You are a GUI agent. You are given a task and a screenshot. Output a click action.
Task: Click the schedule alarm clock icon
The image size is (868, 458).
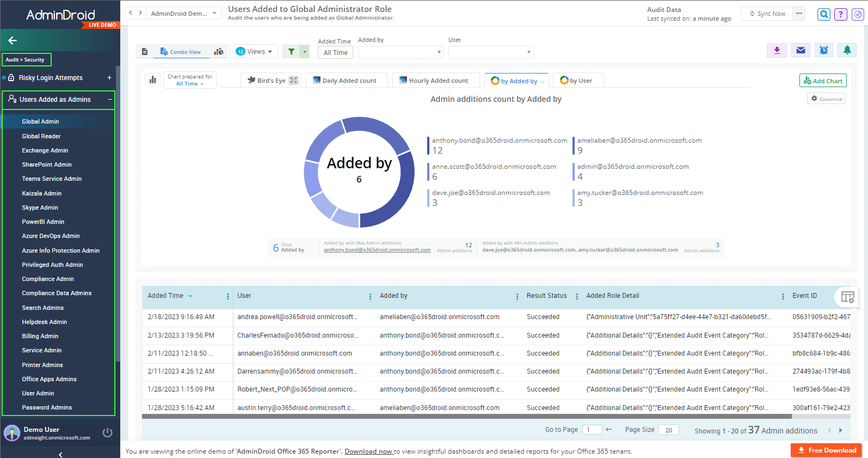tap(824, 50)
